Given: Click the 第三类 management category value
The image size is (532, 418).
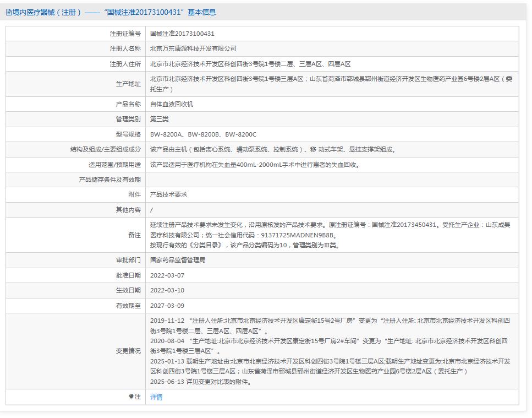Looking at the screenshot, I should [x=159, y=119].
